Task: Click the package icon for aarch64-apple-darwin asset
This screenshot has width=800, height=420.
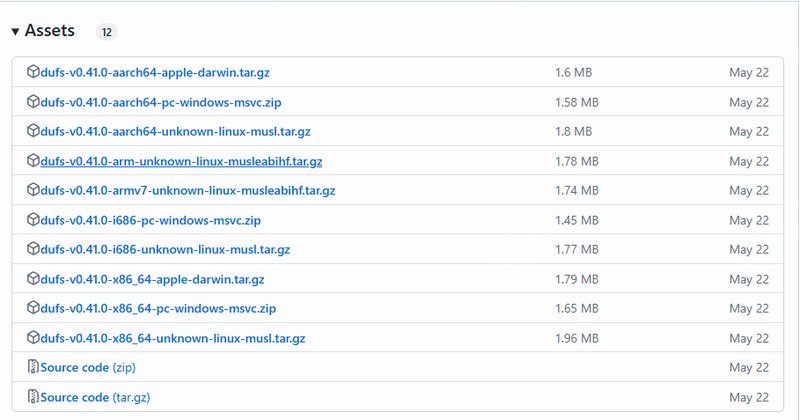Action: 33,72
